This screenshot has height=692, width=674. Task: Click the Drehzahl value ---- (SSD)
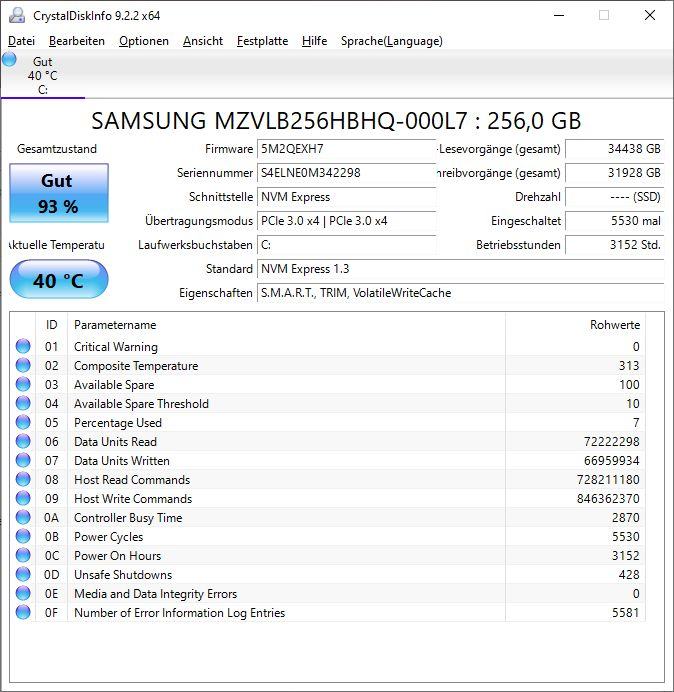[614, 197]
